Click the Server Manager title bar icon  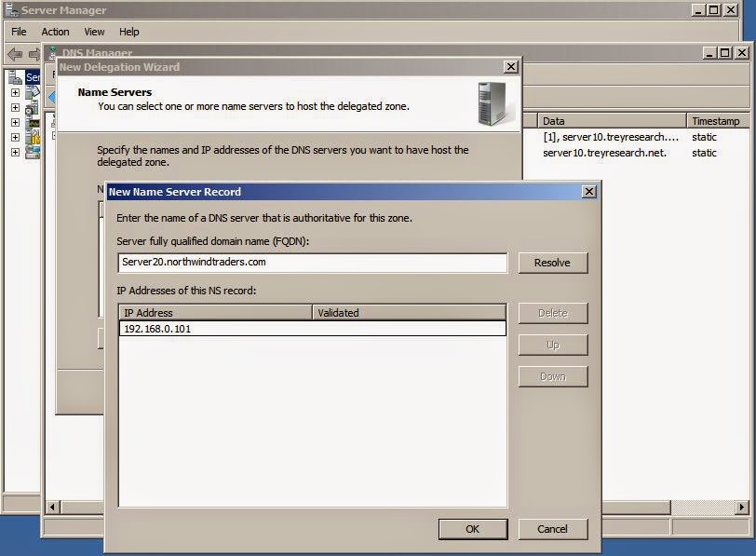click(x=12, y=9)
